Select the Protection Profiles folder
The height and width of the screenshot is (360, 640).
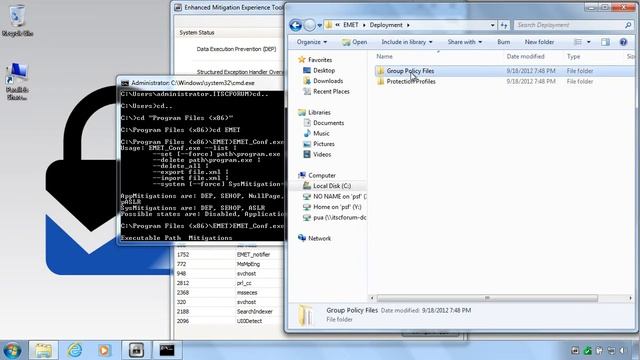point(411,82)
